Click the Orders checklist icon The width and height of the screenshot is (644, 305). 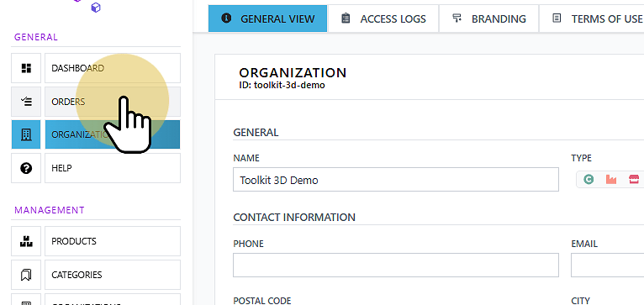(26, 102)
